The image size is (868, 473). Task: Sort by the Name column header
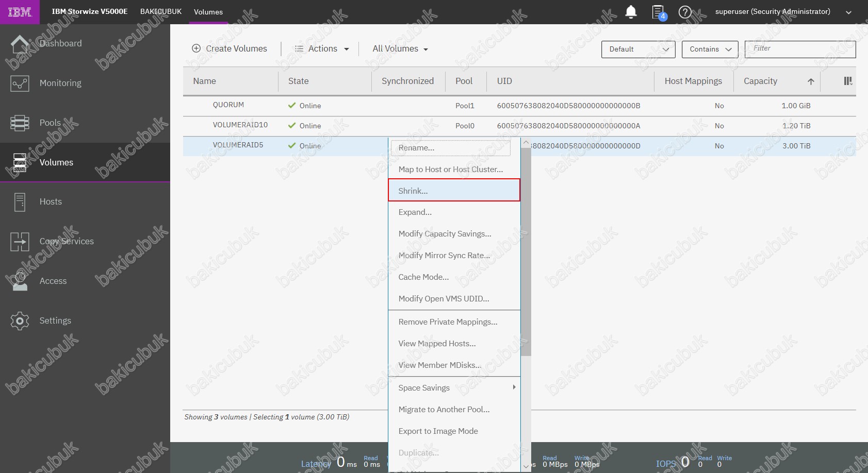point(204,81)
